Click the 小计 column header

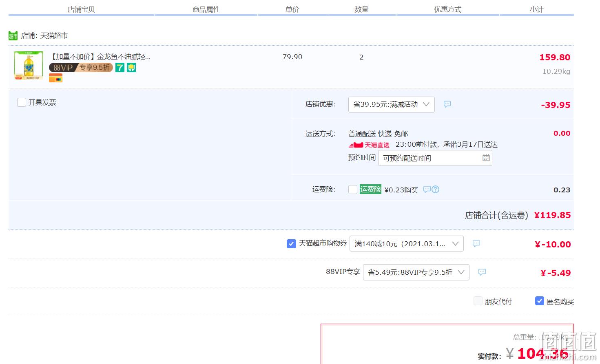[537, 9]
